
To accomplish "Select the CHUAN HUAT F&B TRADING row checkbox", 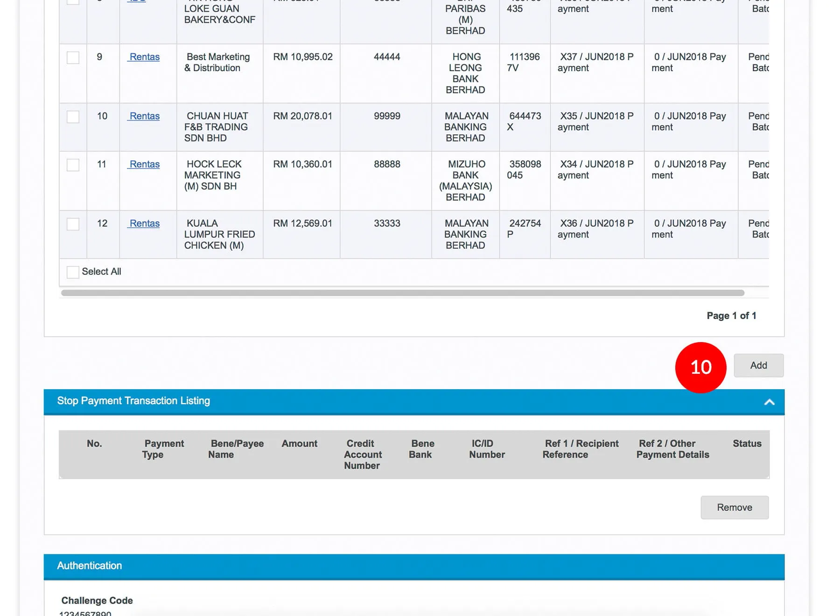I will click(x=73, y=117).
